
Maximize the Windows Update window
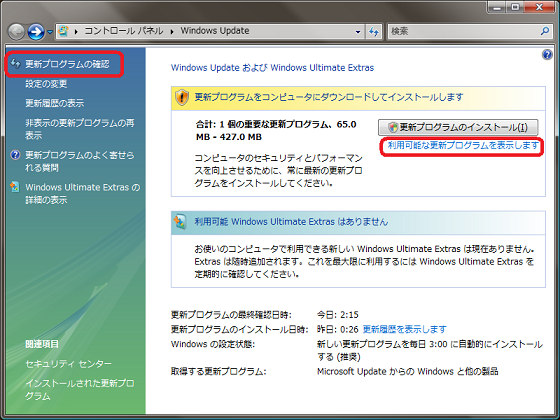[x=515, y=7]
